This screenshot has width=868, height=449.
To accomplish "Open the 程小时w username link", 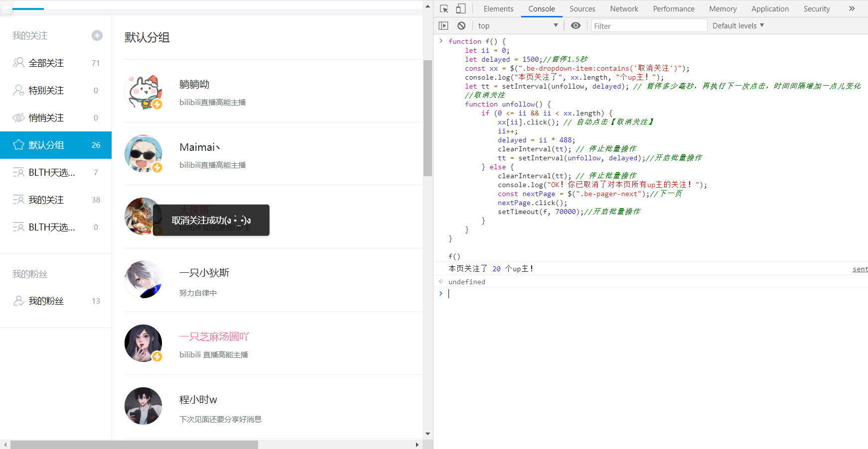I will pyautogui.click(x=198, y=400).
